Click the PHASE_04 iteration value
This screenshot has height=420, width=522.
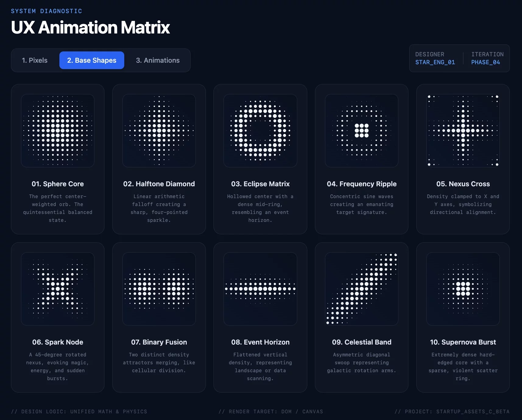(485, 62)
